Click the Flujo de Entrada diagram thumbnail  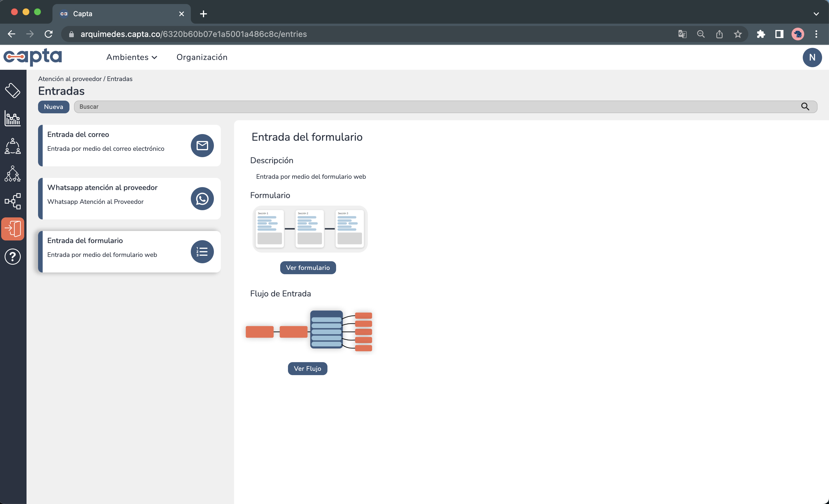click(x=309, y=331)
